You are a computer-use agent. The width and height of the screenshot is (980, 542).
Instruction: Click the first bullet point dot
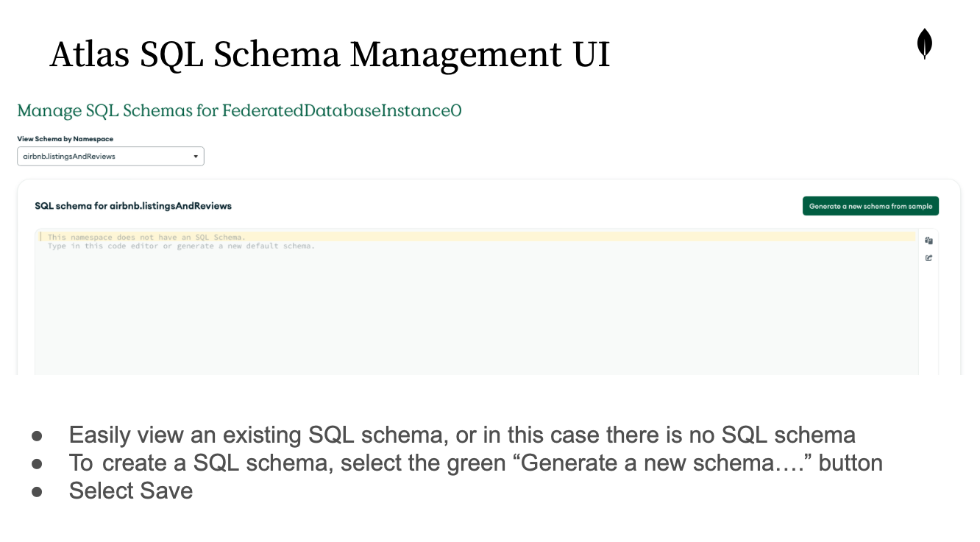click(38, 435)
